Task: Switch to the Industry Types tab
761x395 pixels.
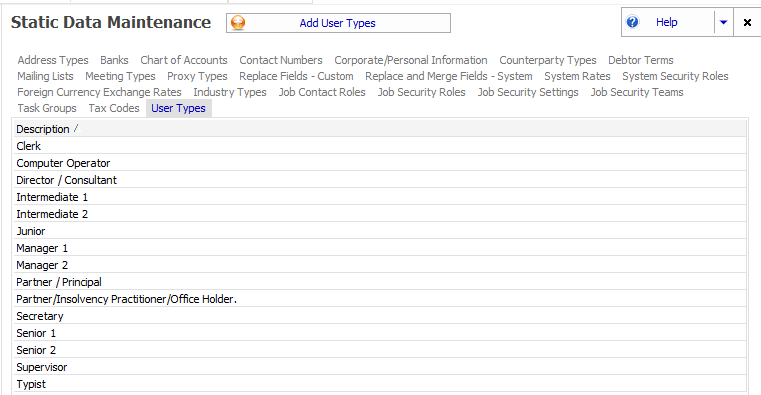Action: tap(230, 92)
